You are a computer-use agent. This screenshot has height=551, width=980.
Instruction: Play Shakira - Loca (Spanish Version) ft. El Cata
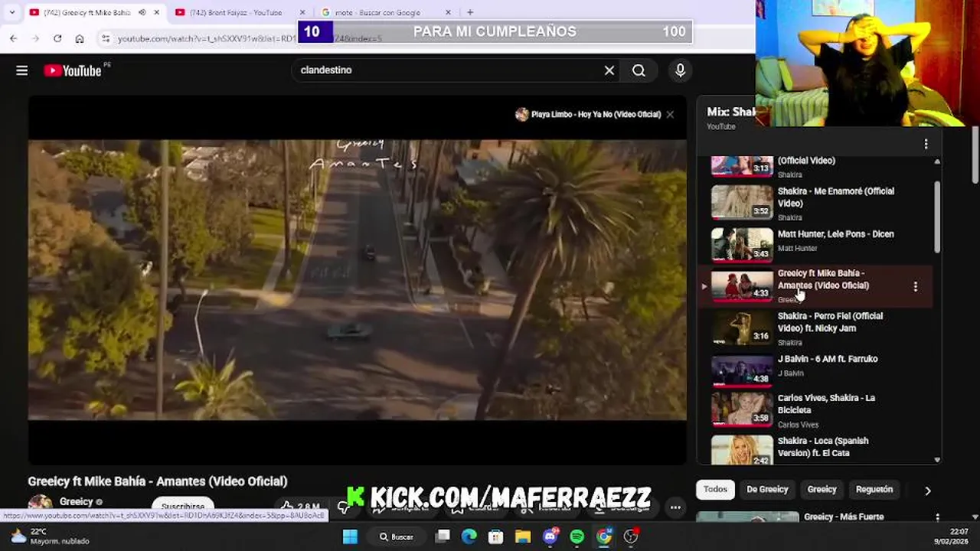[x=823, y=447]
